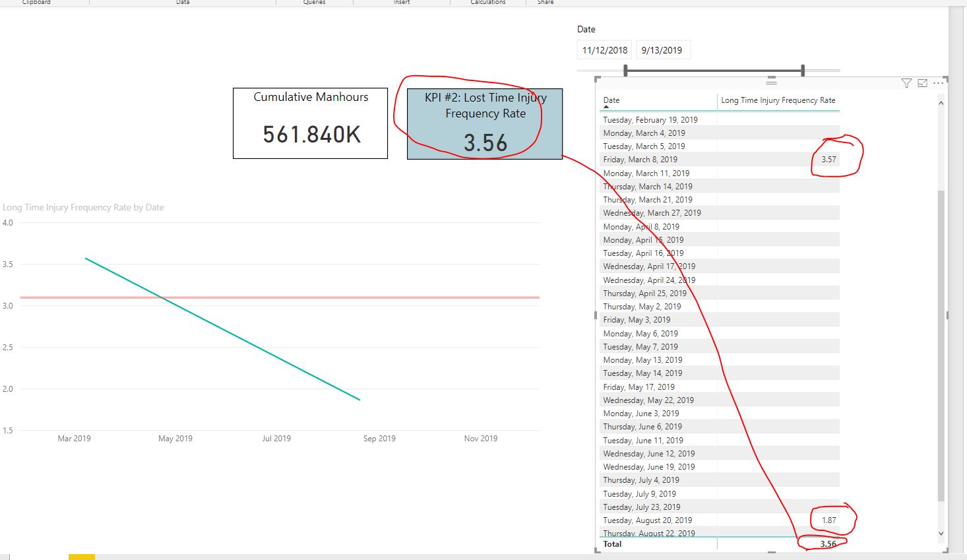Click the right handle of date slider
The image size is (967, 560).
tap(803, 70)
